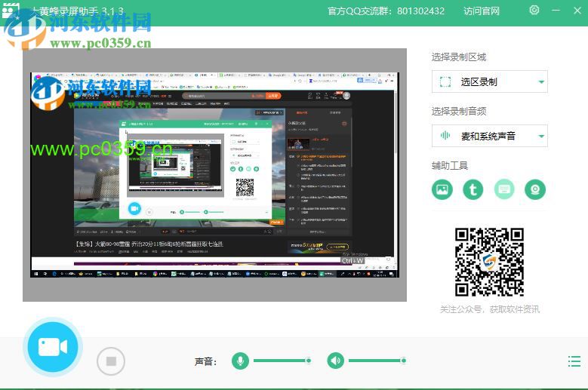Image resolution: width=588 pixels, height=390 pixels.
Task: Adjust the microphone volume slider
Action: (x=282, y=361)
